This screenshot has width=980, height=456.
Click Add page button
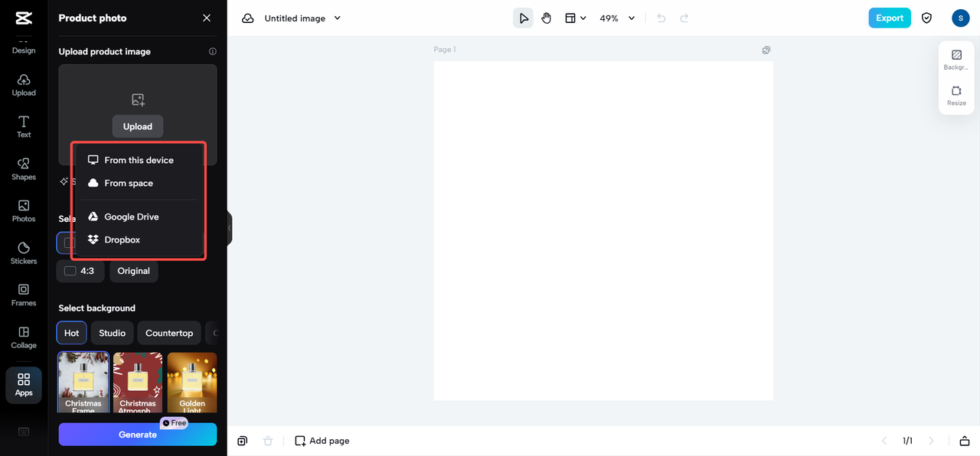(x=322, y=441)
